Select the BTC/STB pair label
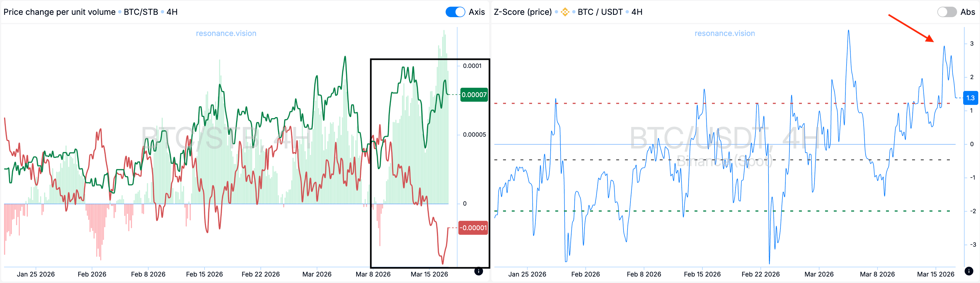The image size is (980, 283). pyautogui.click(x=141, y=12)
